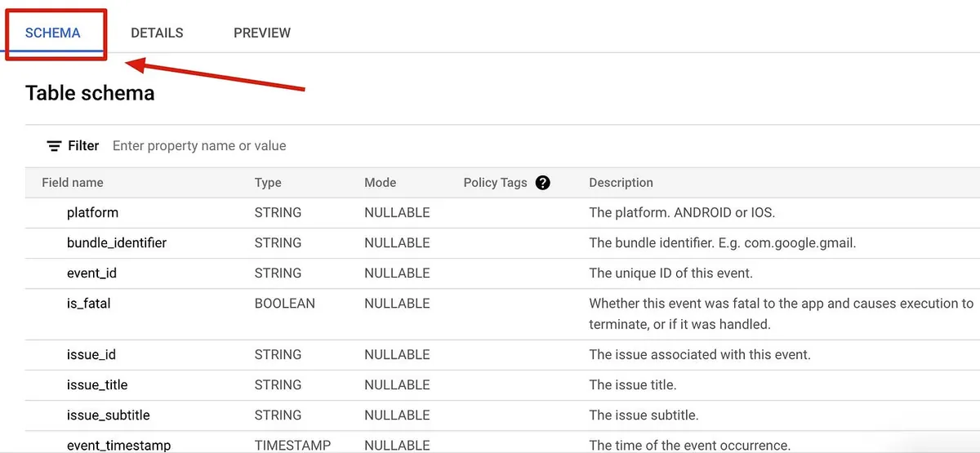Image resolution: width=980 pixels, height=453 pixels.
Task: Switch to the DETAILS tab
Action: coord(157,33)
